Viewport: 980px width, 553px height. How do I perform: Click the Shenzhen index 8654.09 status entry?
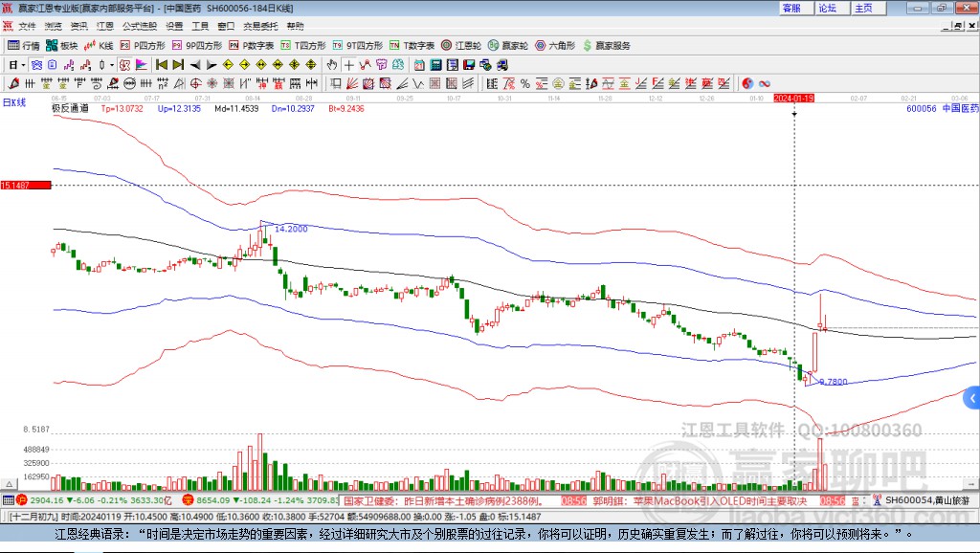(x=260, y=499)
